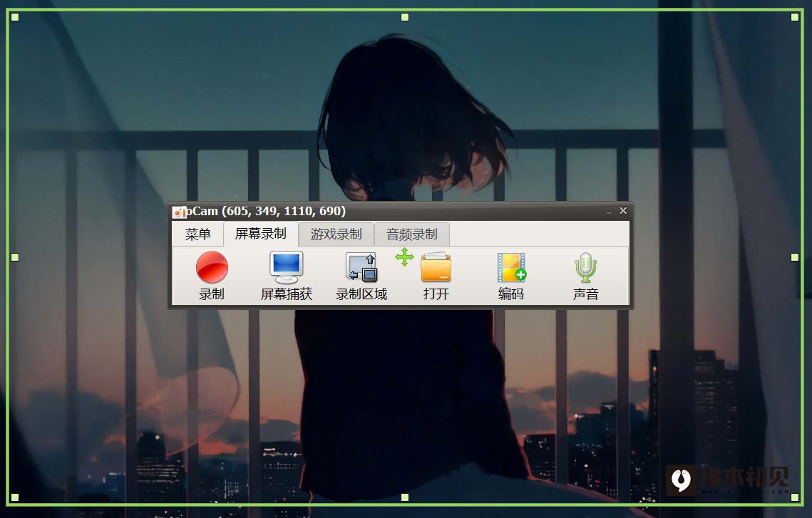Switch to the 音频录制 tab
This screenshot has height=518, width=812.
(x=411, y=234)
